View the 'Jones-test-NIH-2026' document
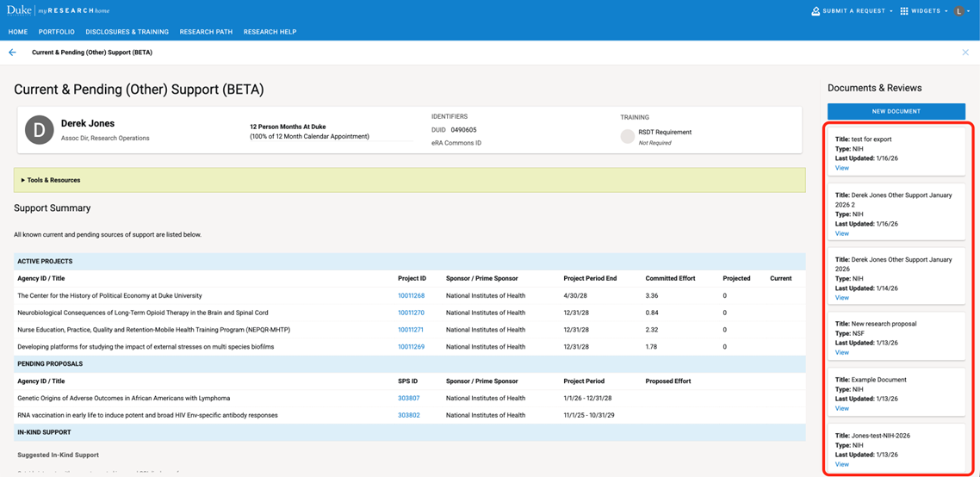The height and width of the screenshot is (477, 980). tap(841, 464)
